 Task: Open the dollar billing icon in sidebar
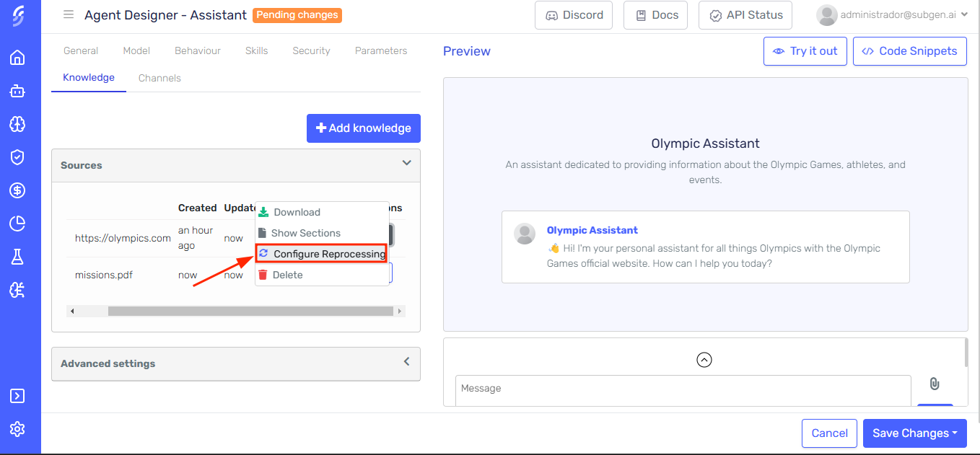tap(17, 190)
